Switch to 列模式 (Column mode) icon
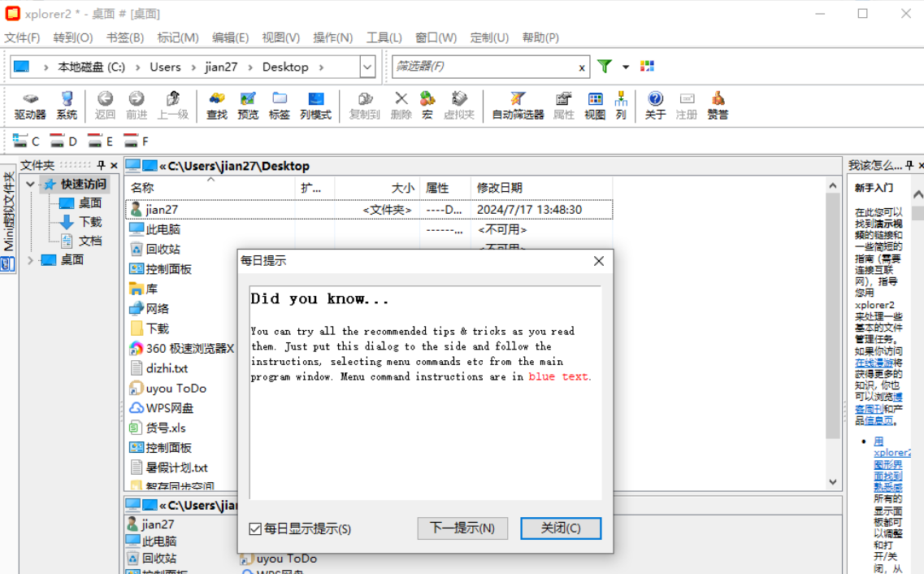This screenshot has height=574, width=924. (x=315, y=106)
